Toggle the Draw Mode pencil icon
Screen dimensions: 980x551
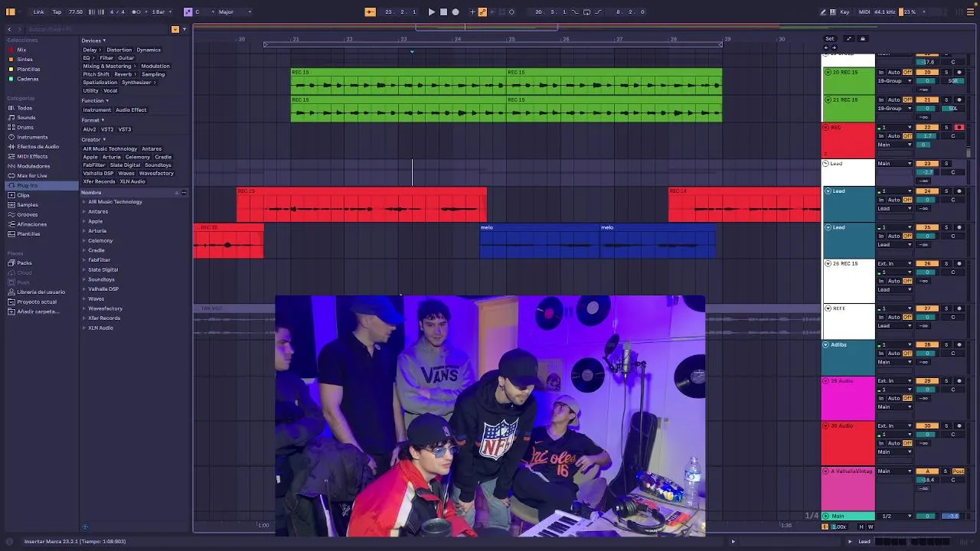[x=823, y=11]
